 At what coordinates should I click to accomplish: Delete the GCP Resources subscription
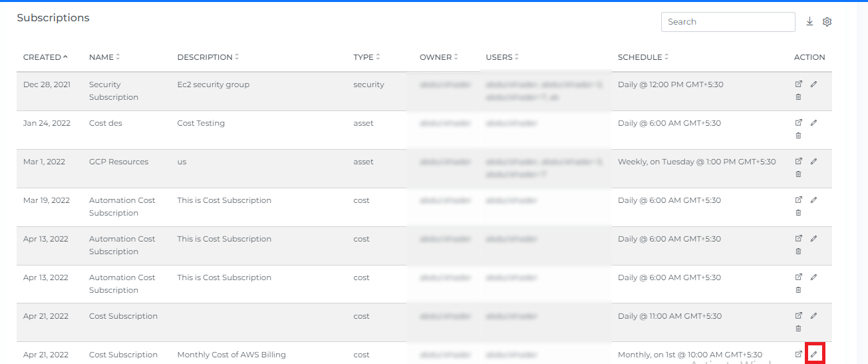click(799, 174)
